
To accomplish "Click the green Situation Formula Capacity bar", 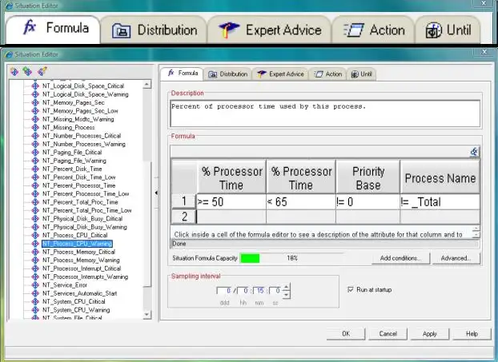I will tap(250, 258).
